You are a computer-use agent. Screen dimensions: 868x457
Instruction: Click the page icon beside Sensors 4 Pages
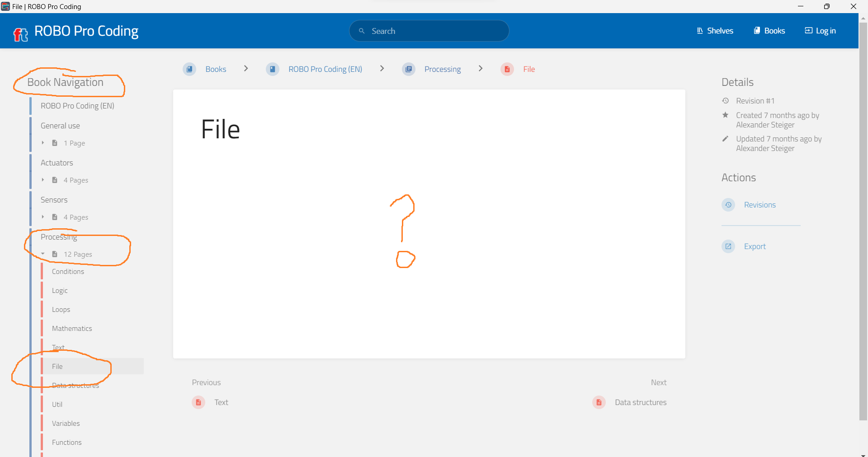click(x=55, y=217)
